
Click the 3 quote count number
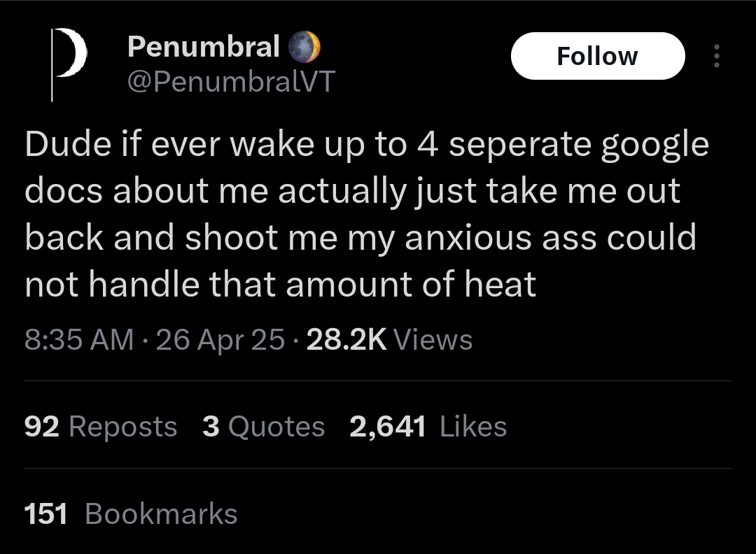click(x=211, y=427)
